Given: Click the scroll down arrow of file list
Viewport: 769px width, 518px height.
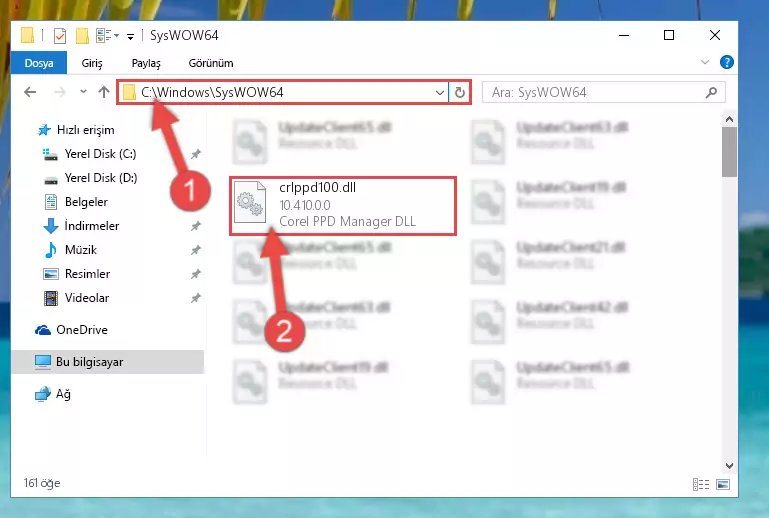Looking at the screenshot, I should pyautogui.click(x=729, y=466).
